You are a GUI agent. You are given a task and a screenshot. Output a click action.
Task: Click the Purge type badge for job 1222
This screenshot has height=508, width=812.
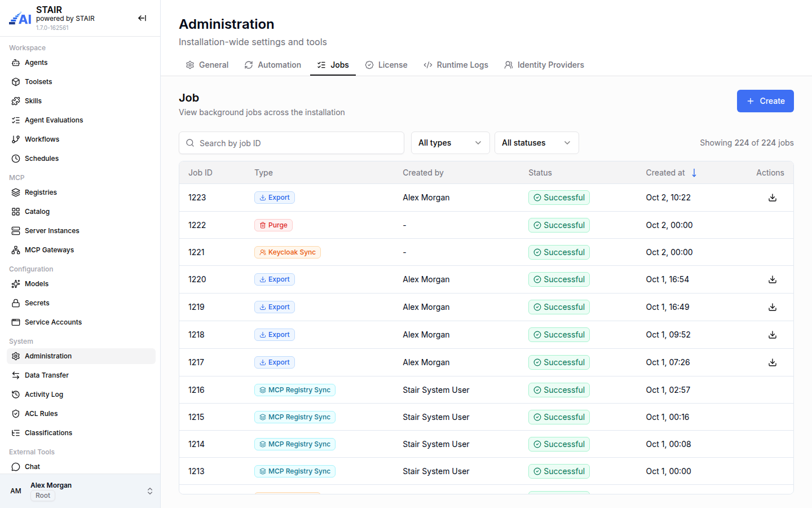point(273,225)
